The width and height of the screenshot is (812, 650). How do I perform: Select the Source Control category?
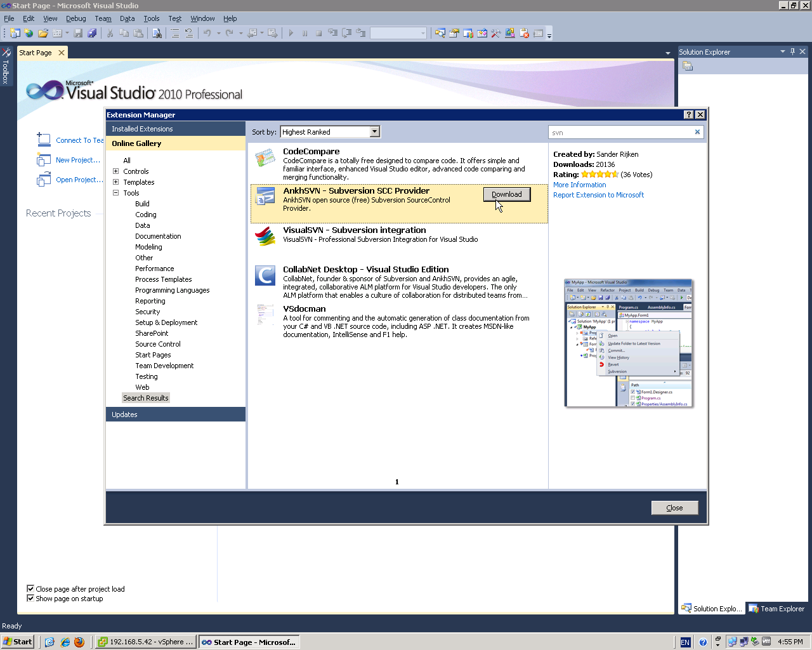pos(158,344)
